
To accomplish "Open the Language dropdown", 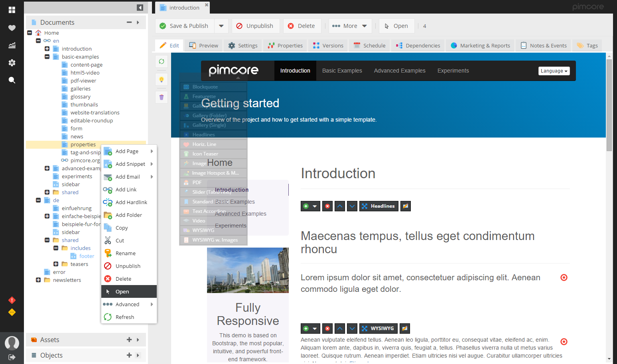I will pos(554,71).
